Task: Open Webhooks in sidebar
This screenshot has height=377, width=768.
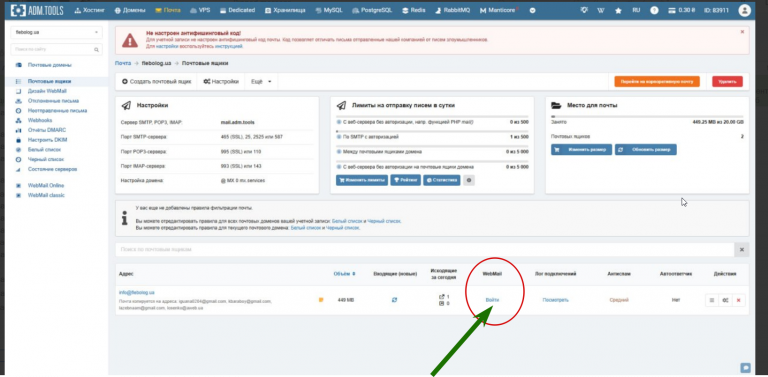Action: [40, 120]
